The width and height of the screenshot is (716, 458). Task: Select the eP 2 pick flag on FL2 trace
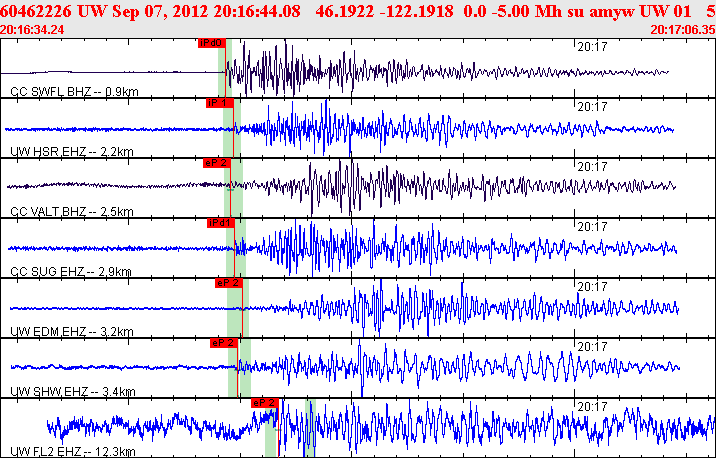264,403
